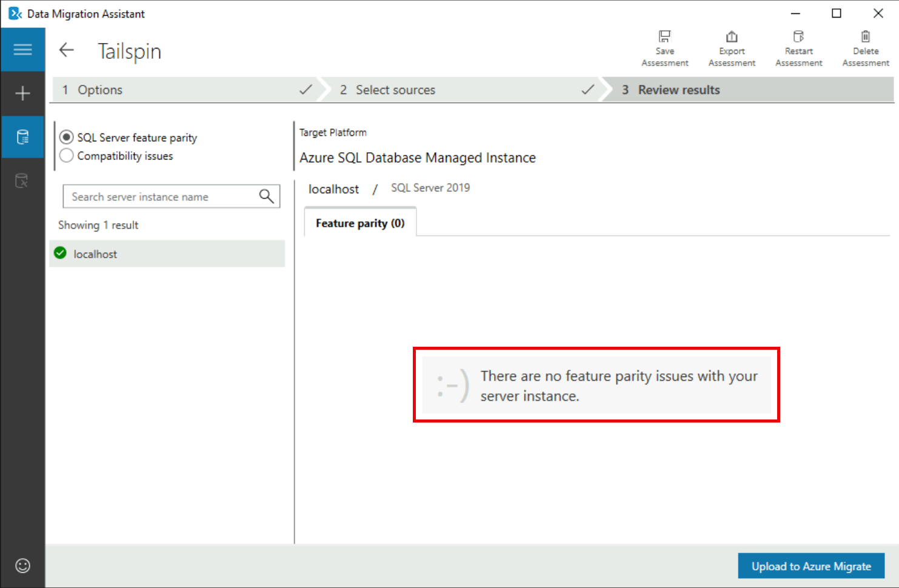899x588 pixels.
Task: Click Restart Assessment icon
Action: (x=798, y=37)
